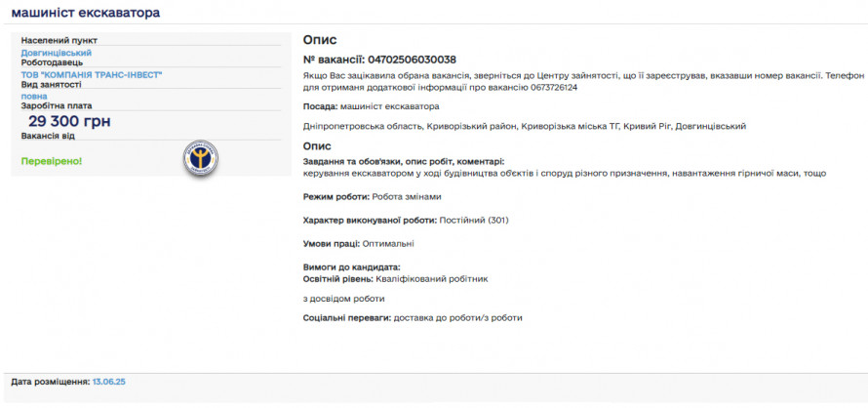
Task: Click the Дніпропетровська область address line
Action: [x=525, y=126]
